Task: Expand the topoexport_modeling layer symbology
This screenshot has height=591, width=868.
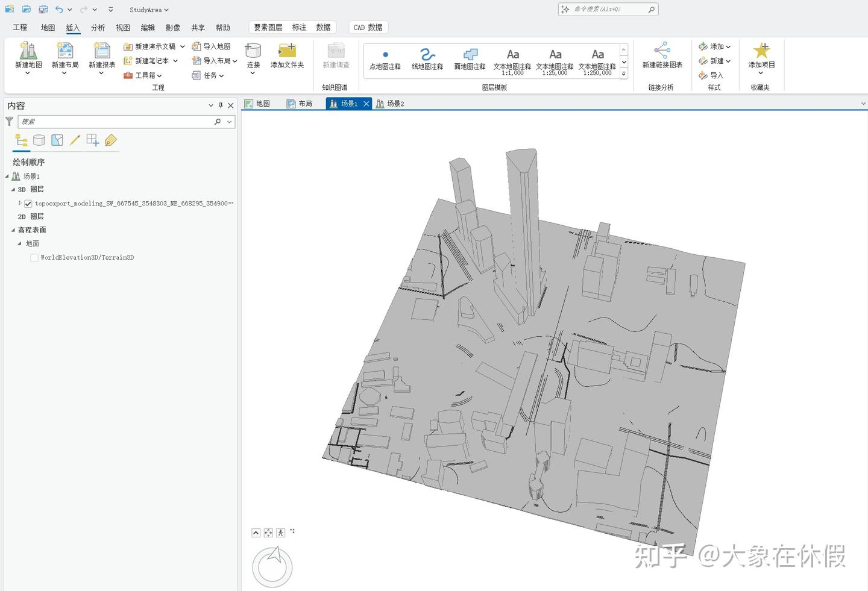Action: pyautogui.click(x=20, y=203)
